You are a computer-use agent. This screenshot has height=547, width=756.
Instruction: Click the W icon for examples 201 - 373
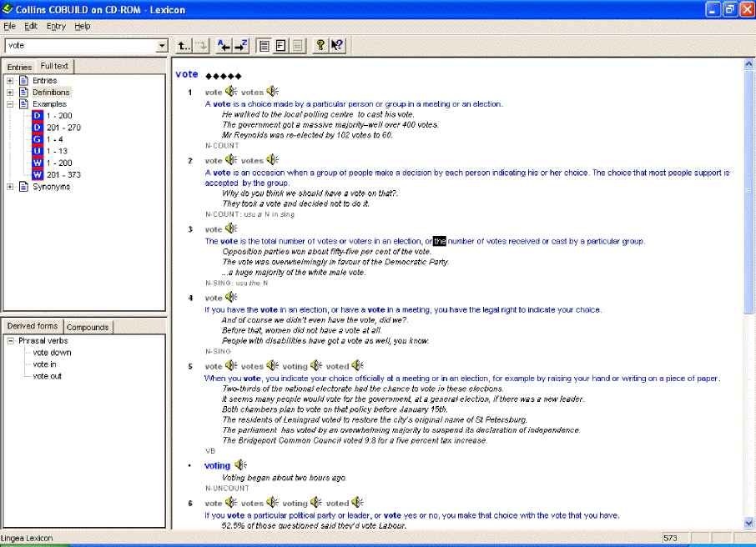[38, 174]
